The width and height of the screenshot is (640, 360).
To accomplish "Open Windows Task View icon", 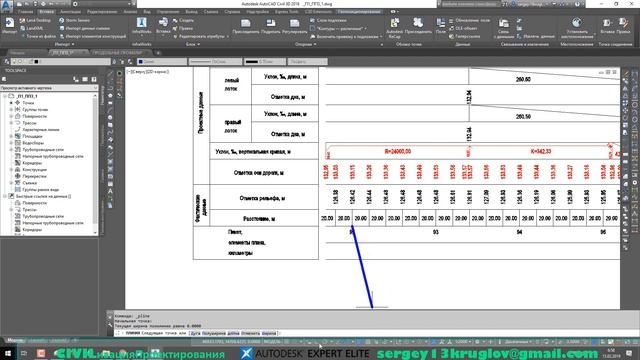I will (x=24, y=353).
